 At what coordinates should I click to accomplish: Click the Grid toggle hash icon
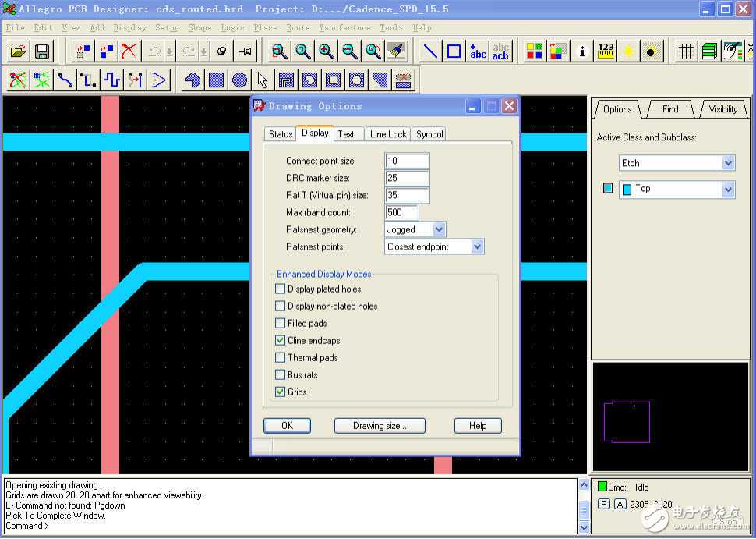click(686, 51)
